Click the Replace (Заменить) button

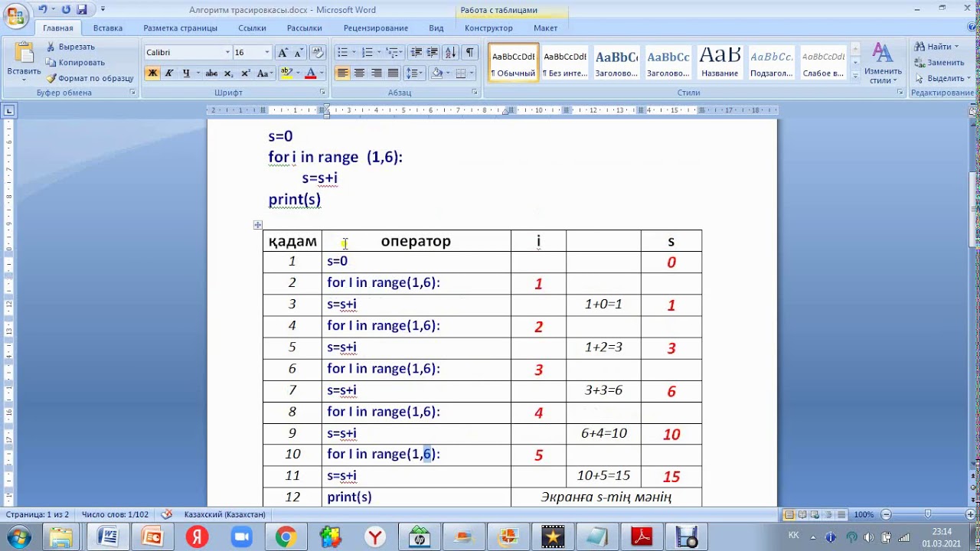tap(939, 62)
